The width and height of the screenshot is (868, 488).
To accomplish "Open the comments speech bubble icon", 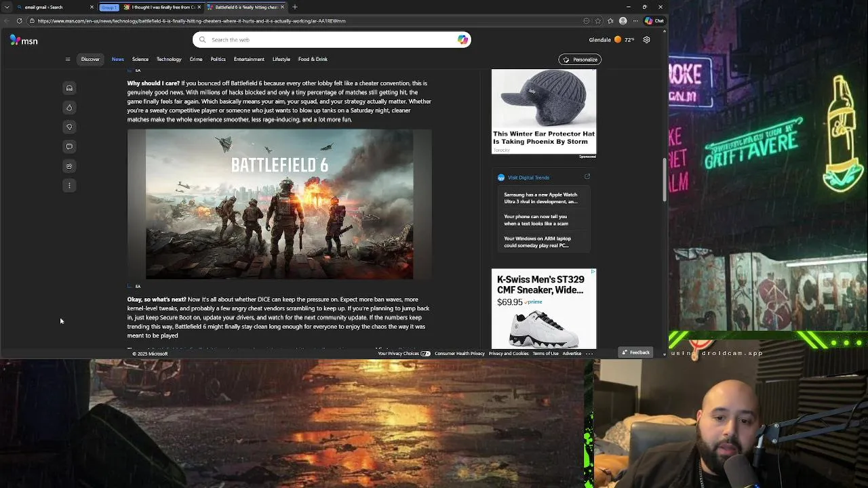I will [x=69, y=146].
